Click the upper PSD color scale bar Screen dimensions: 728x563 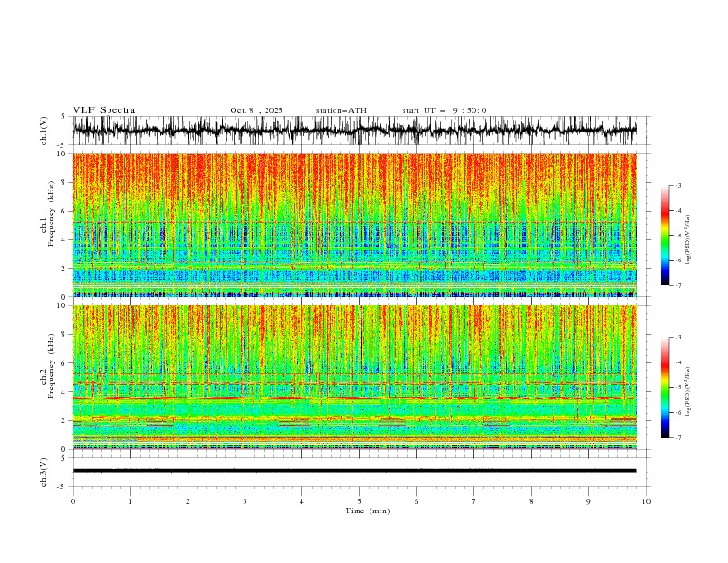(665, 236)
